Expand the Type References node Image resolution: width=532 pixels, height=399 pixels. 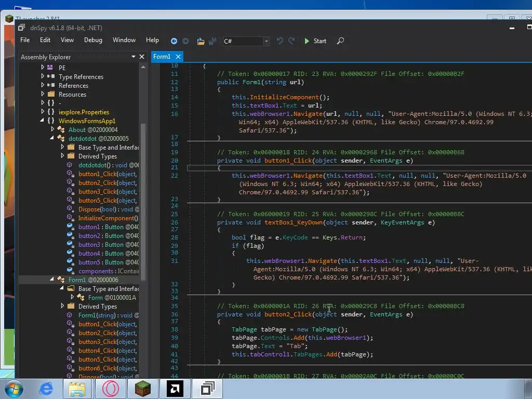43,76
